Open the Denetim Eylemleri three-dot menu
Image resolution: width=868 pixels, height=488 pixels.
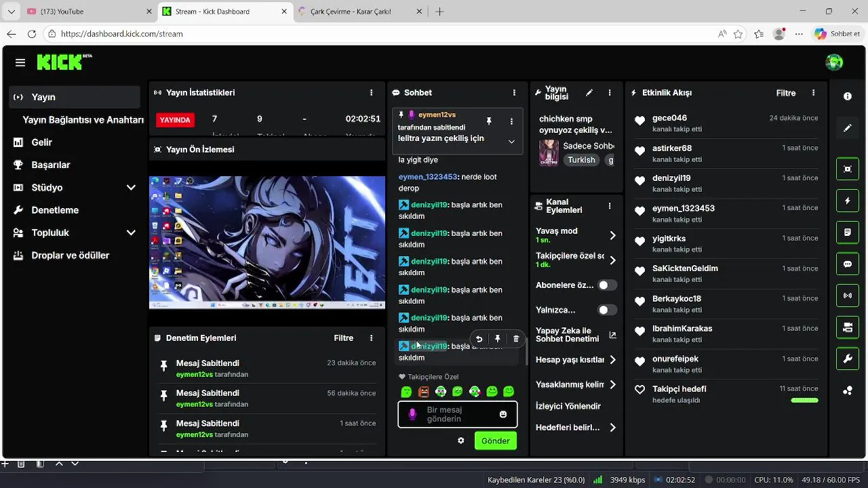(x=371, y=338)
